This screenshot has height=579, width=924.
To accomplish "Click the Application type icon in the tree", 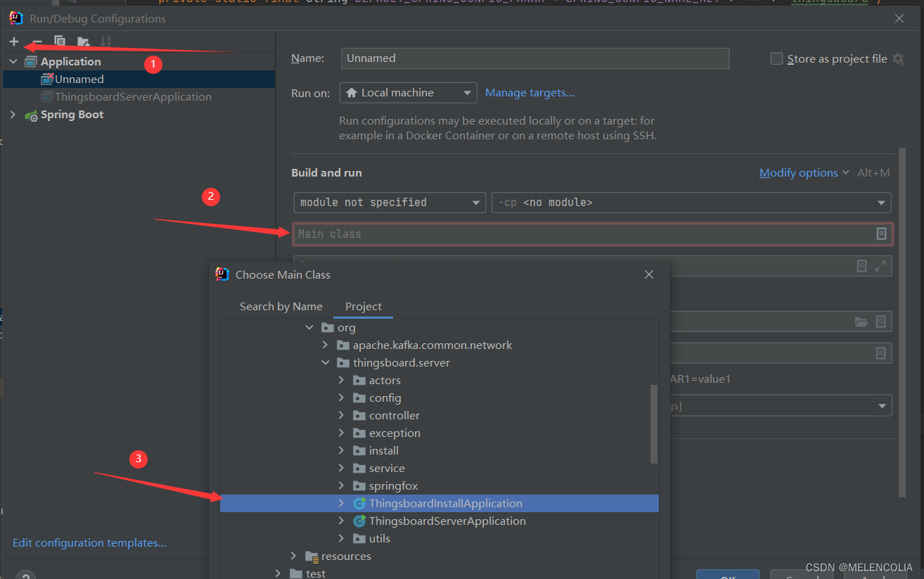I will (x=31, y=62).
